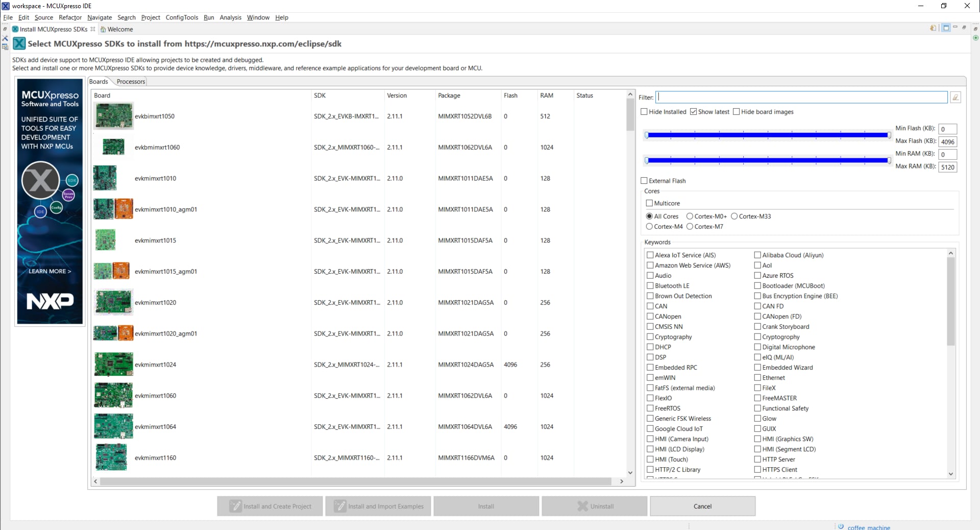The image size is (980, 530).
Task: Select the evkmimxrt1064 board thumbnail
Action: coord(113,426)
